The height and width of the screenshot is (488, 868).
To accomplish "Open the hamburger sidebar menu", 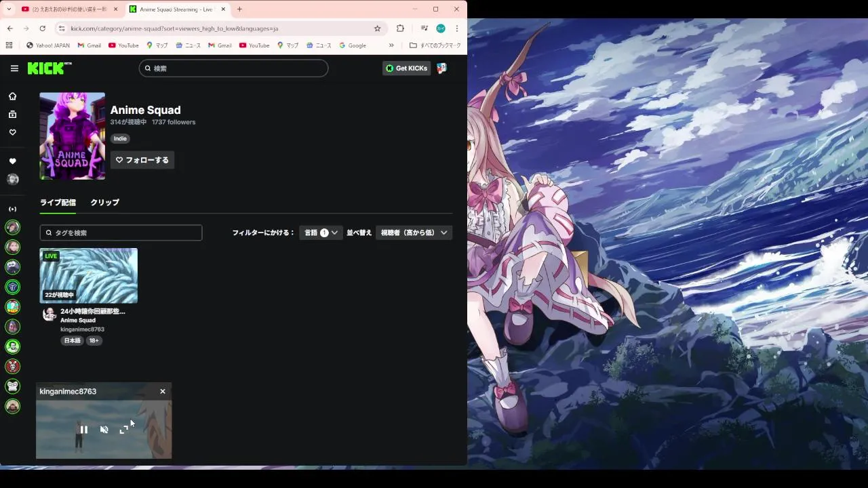I will pos(14,68).
